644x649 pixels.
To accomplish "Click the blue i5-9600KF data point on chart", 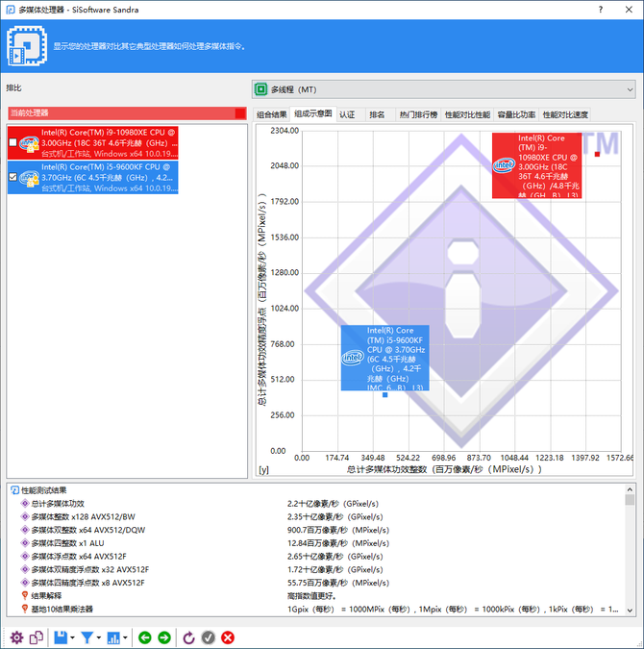I will [384, 395].
